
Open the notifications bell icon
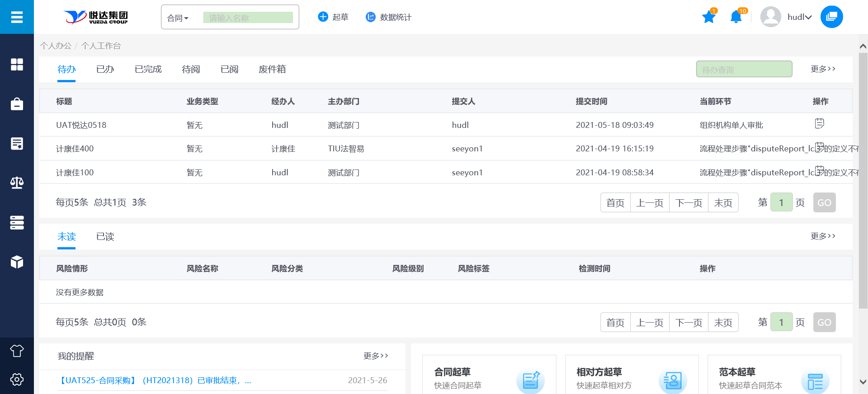coord(736,18)
